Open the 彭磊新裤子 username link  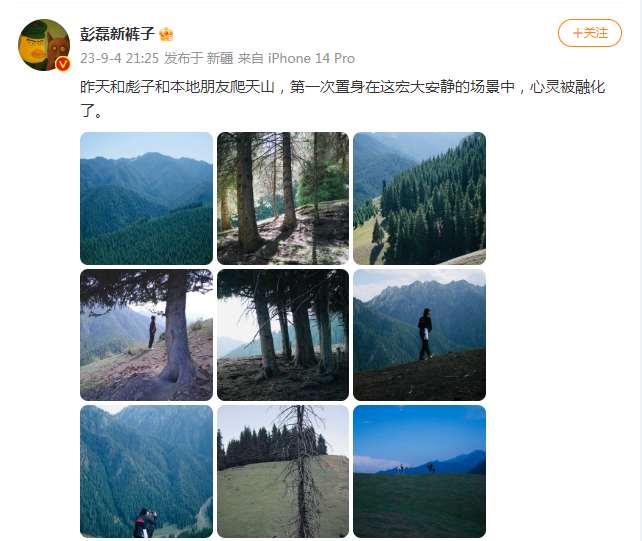pyautogui.click(x=117, y=34)
